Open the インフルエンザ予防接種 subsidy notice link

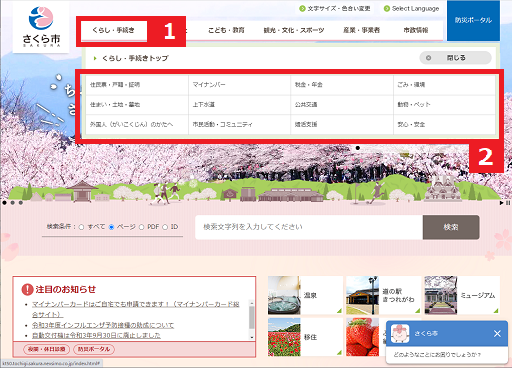[103, 325]
